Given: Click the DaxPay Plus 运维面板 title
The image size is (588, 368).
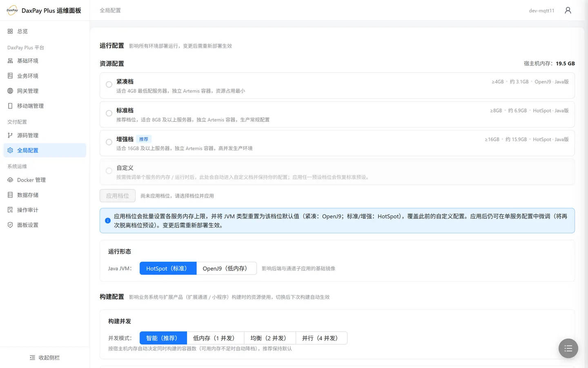Looking at the screenshot, I should (51, 11).
